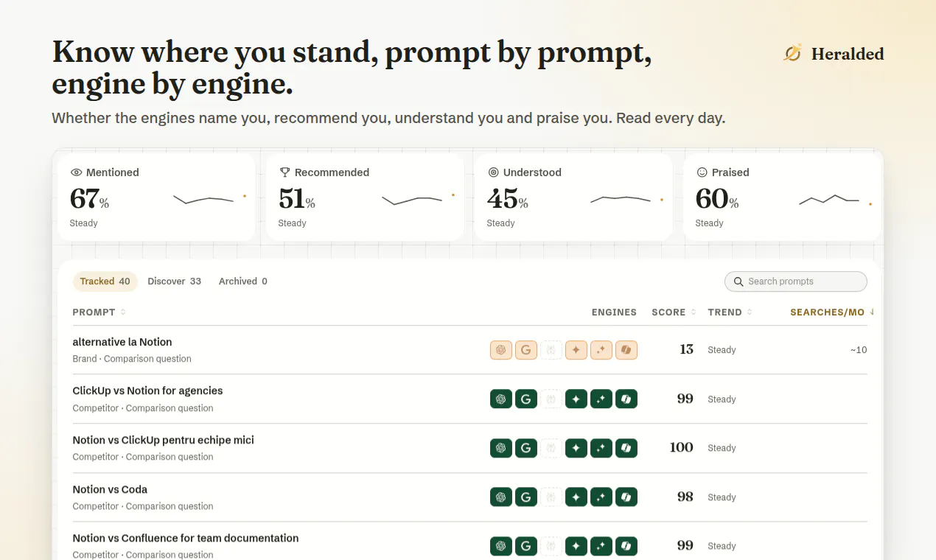Viewport: 936px width, 560px height.
Task: Open prompt "ClickUp vs Notion for agencies"
Action: (x=147, y=391)
